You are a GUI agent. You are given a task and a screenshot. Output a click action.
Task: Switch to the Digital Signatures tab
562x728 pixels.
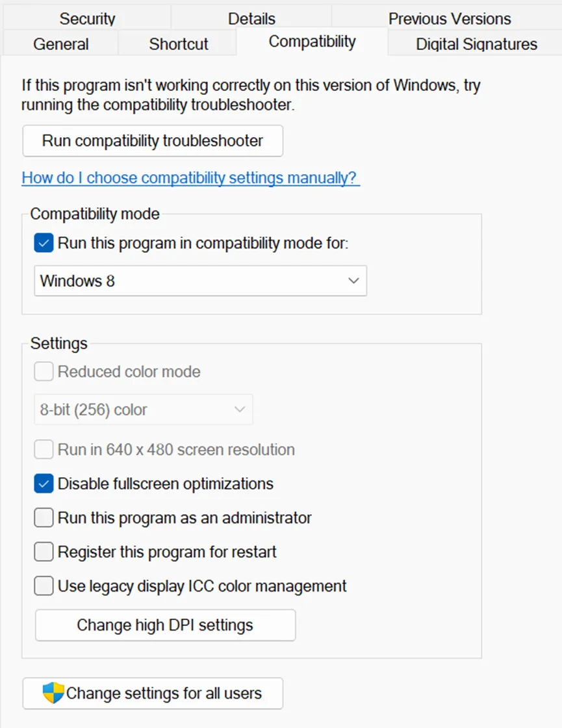476,44
